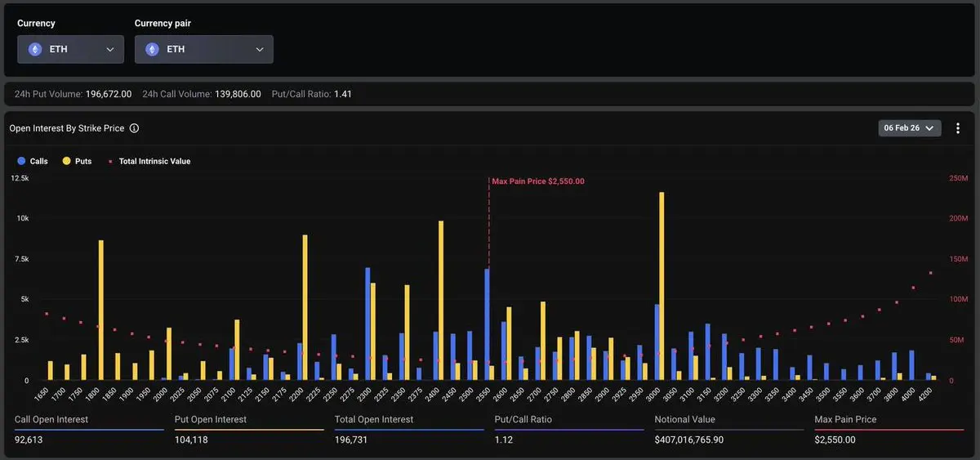Expand the Currency pair dropdown chevron

click(x=260, y=49)
